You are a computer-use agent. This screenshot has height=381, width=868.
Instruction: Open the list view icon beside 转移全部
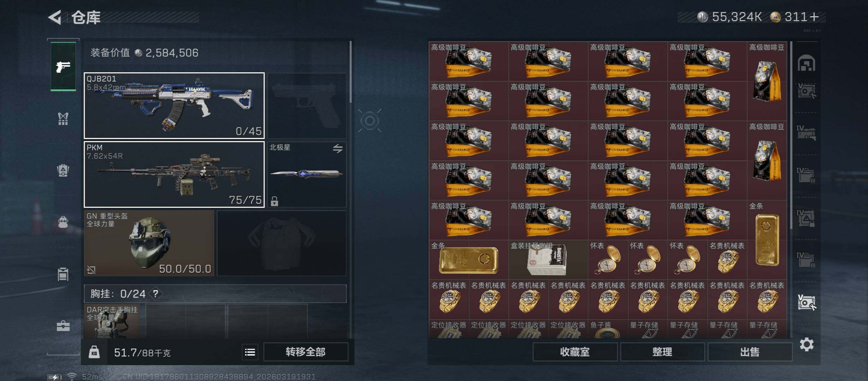click(250, 352)
